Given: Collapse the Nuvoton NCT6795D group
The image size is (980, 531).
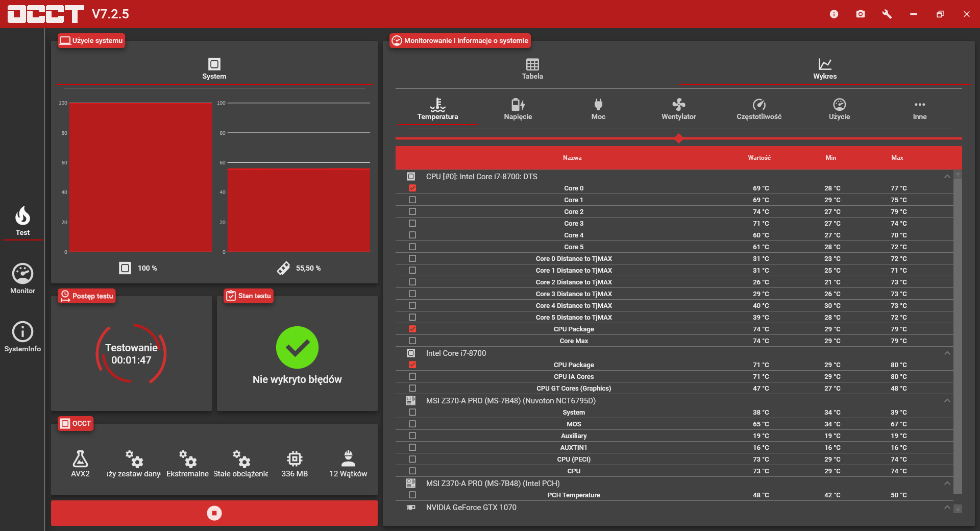Looking at the screenshot, I should [x=947, y=401].
